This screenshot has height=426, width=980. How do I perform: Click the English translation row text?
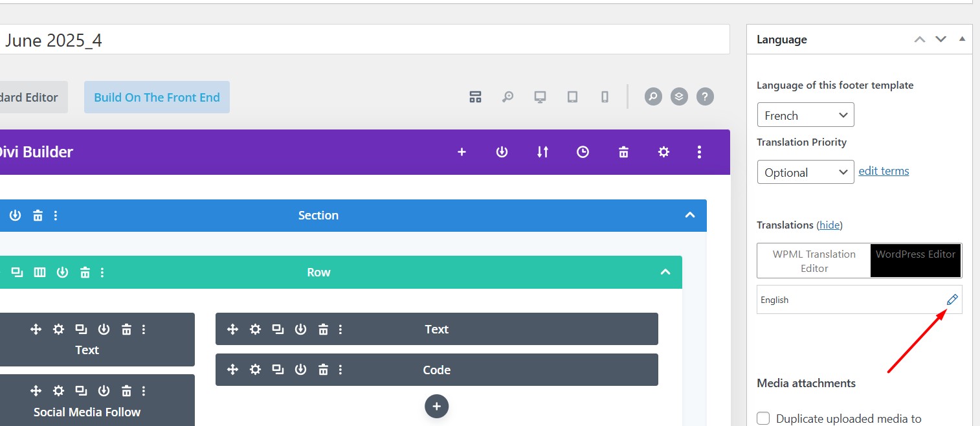pyautogui.click(x=775, y=300)
